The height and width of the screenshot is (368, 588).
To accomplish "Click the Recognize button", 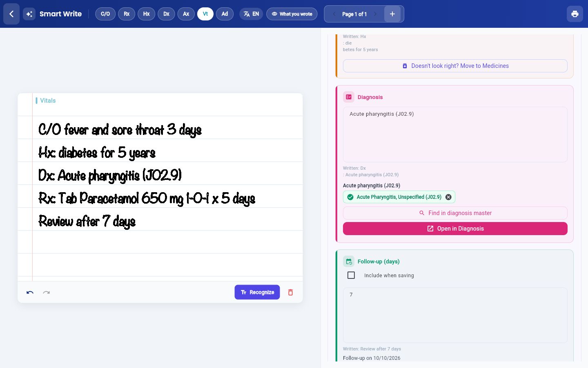I will tap(257, 292).
